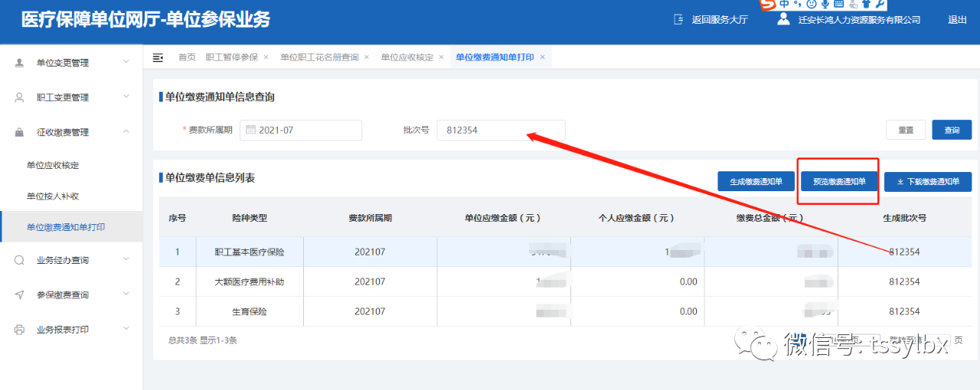Switch to the 单位职工花名册查询 tab
This screenshot has width=980, height=390.
(x=319, y=57)
